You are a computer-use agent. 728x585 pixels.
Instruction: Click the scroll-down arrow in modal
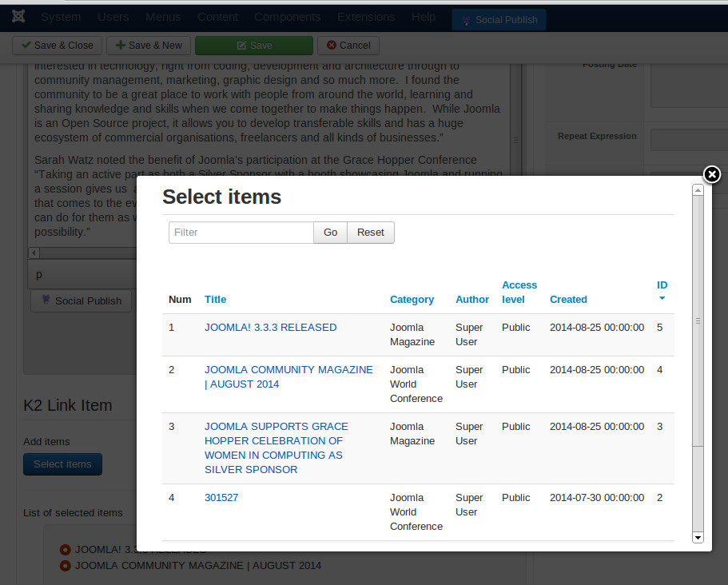pyautogui.click(x=698, y=537)
